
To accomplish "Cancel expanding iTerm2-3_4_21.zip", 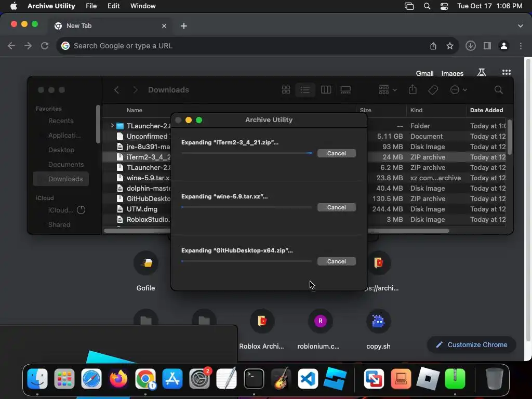I will coord(336,153).
